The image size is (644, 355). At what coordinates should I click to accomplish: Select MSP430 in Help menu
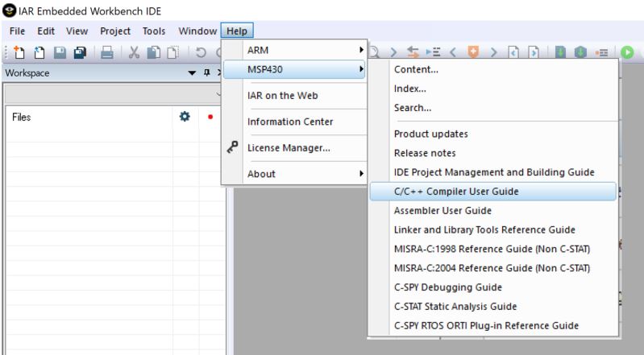click(294, 69)
